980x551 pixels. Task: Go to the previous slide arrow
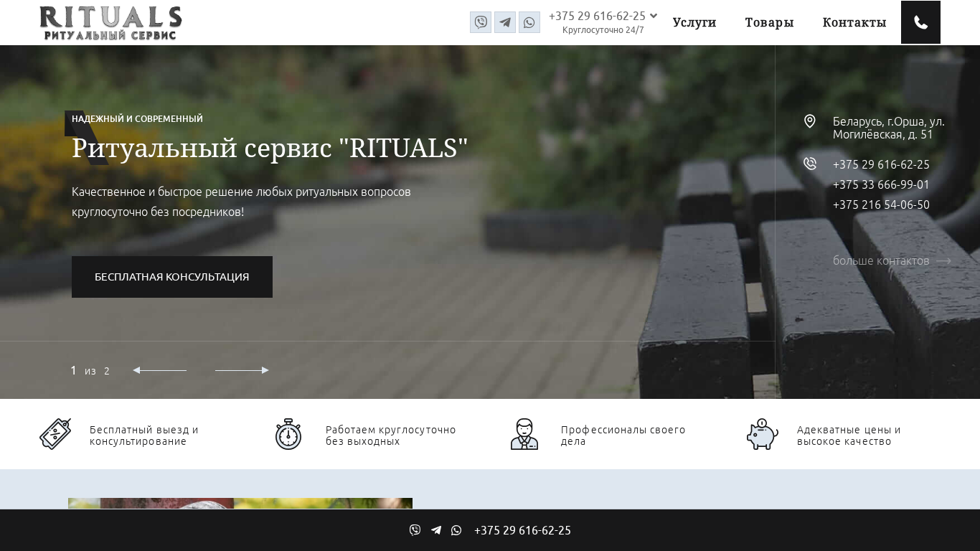(159, 370)
